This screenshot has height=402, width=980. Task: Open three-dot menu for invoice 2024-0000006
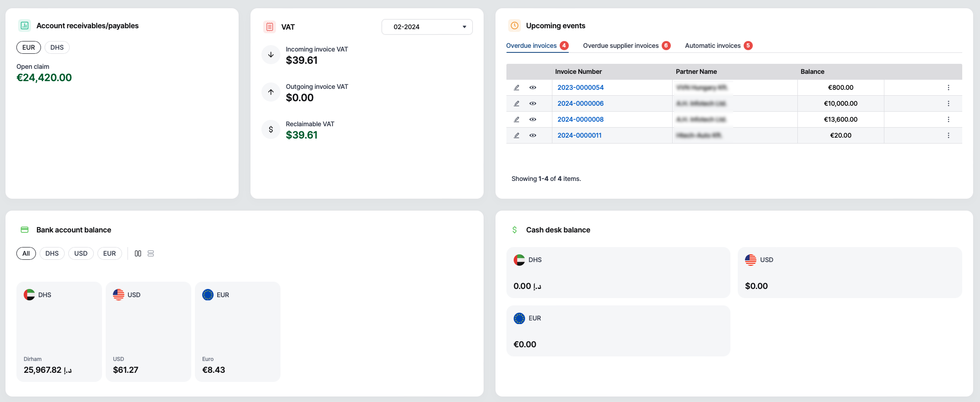pos(948,103)
